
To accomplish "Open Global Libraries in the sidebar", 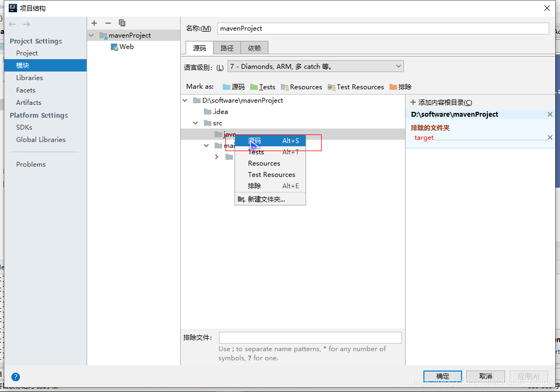I will pos(41,140).
